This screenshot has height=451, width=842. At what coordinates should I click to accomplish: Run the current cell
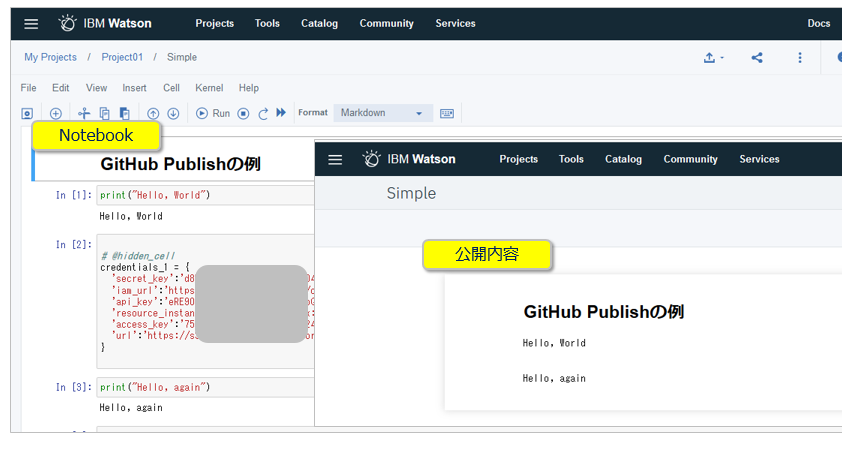(213, 113)
